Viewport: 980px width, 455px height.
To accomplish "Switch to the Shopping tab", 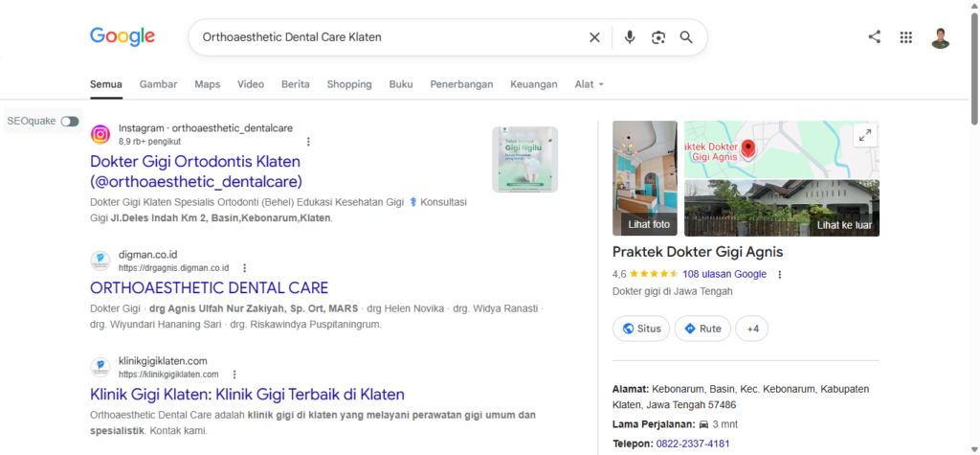I will 349,84.
